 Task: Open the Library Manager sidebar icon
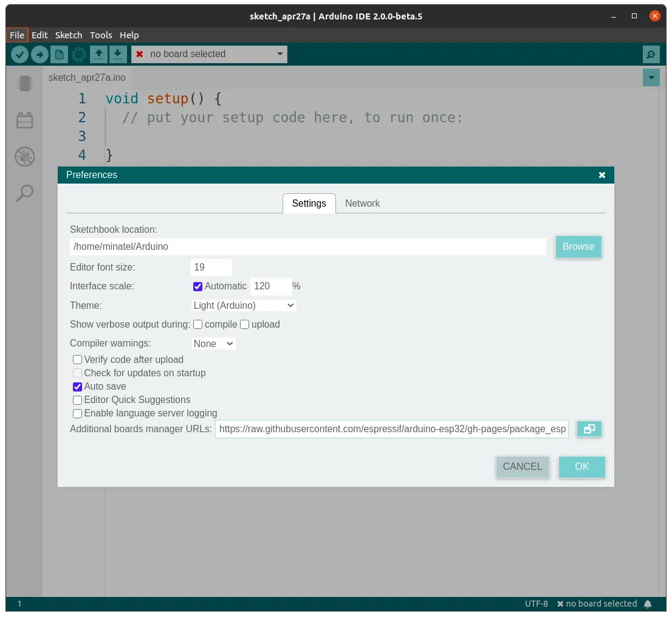click(25, 120)
